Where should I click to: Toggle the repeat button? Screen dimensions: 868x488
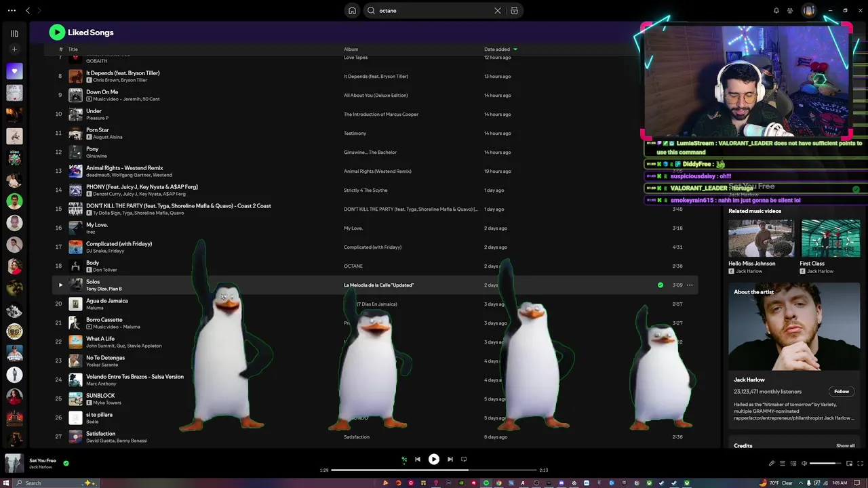[x=464, y=460]
